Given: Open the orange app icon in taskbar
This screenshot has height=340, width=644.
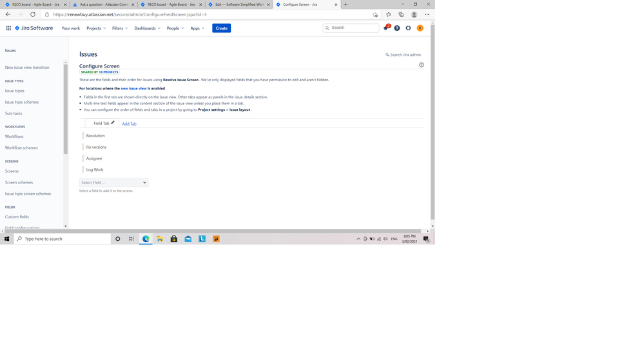Looking at the screenshot, I should (x=216, y=239).
